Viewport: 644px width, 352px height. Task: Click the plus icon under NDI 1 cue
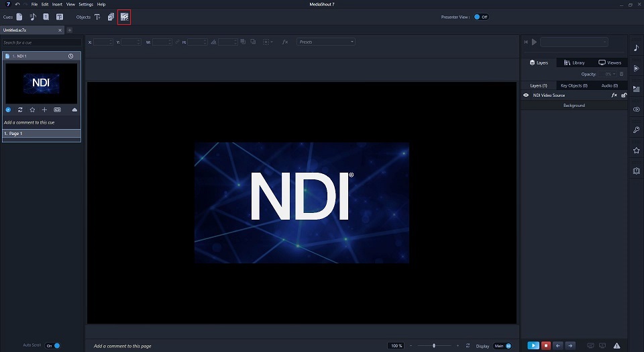[44, 109]
